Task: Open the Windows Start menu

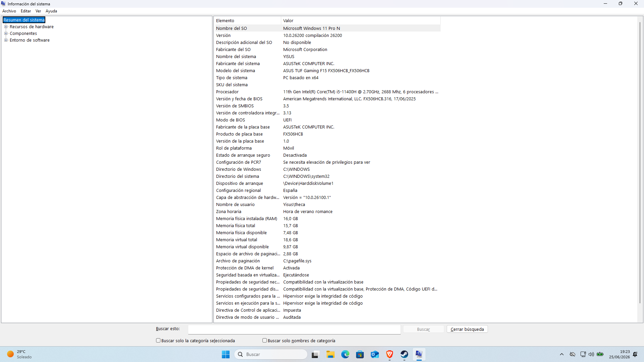Action: [226, 354]
